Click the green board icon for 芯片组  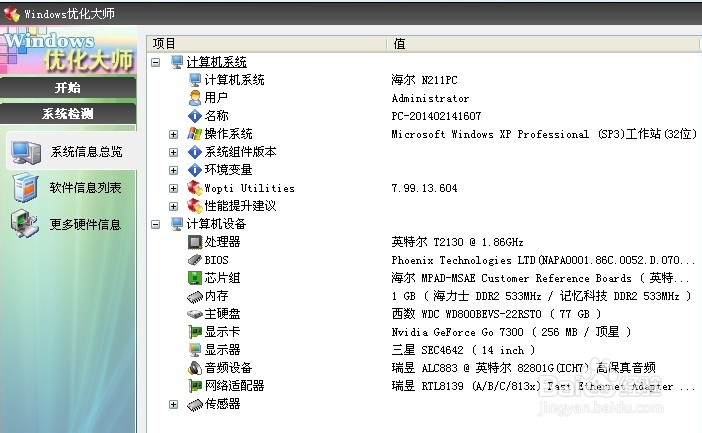pos(195,278)
